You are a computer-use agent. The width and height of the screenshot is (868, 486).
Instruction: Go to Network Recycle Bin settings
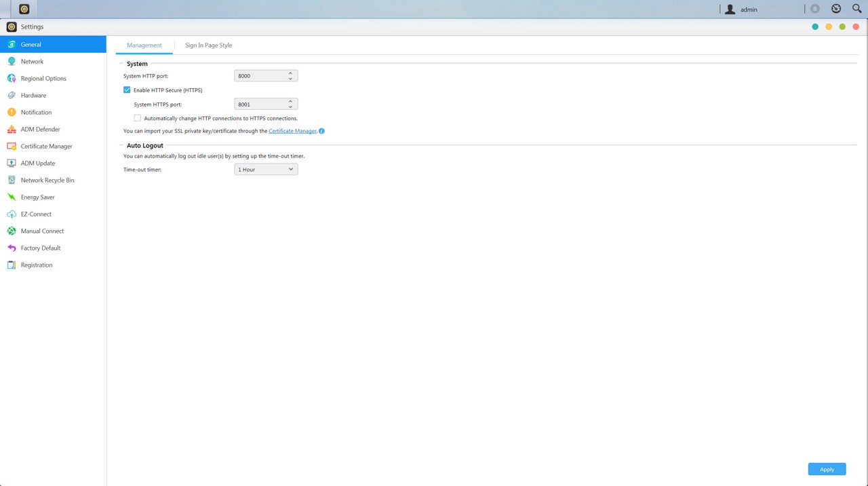(53, 180)
